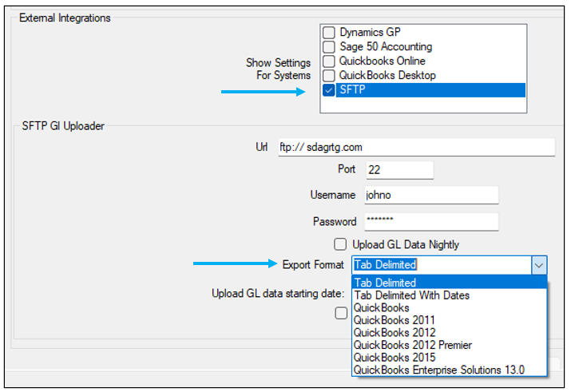This screenshot has width=571, height=392.
Task: Uncheck the SFTP system checkbox
Action: tap(329, 90)
